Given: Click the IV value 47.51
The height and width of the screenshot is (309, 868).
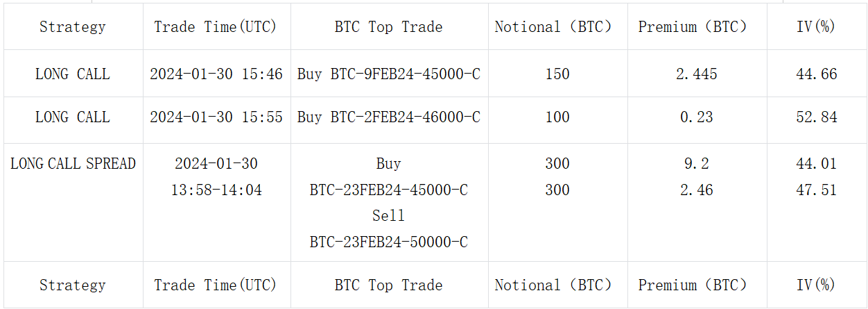Looking at the screenshot, I should [x=817, y=190].
